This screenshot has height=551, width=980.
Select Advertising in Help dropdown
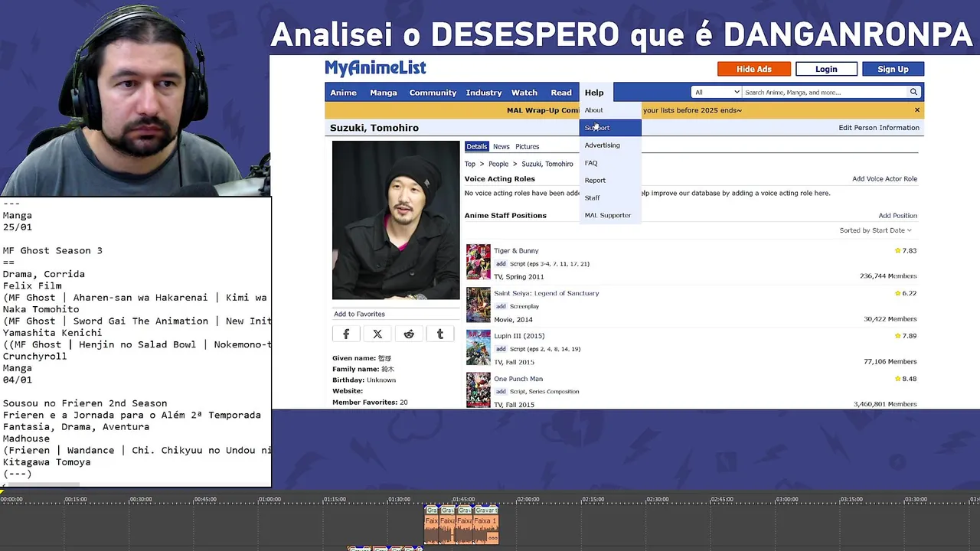pyautogui.click(x=610, y=145)
